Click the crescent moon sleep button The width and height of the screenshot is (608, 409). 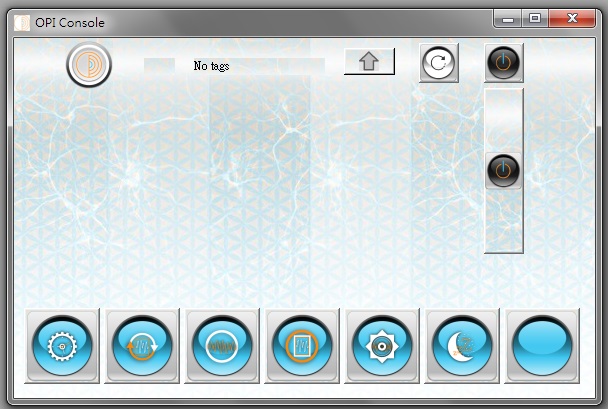coord(462,346)
